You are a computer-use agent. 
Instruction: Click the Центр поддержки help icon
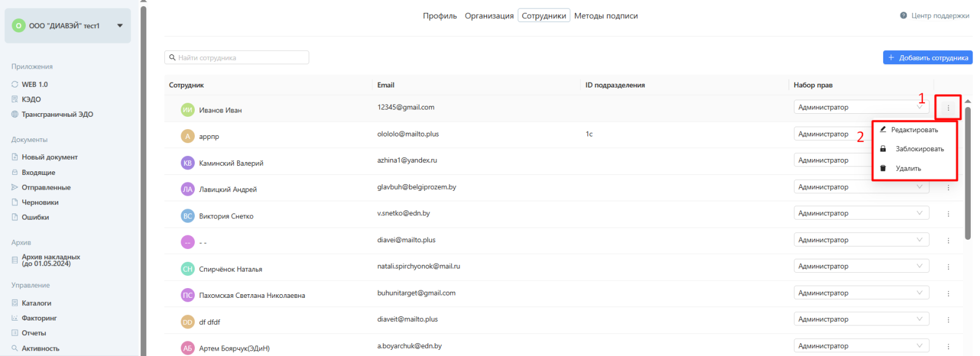903,16
